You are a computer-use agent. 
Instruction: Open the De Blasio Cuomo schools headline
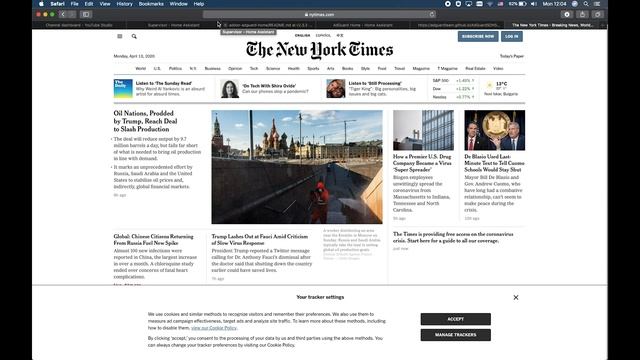pos(494,163)
